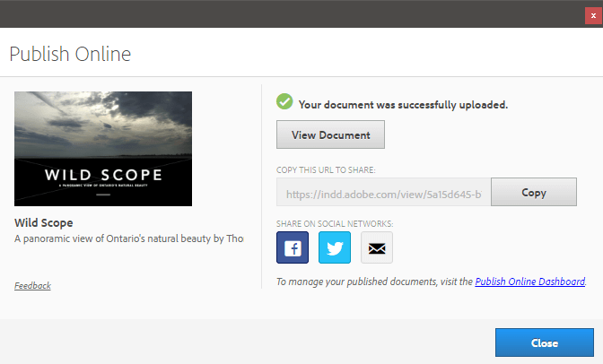Share the document on Facebook

click(x=293, y=247)
